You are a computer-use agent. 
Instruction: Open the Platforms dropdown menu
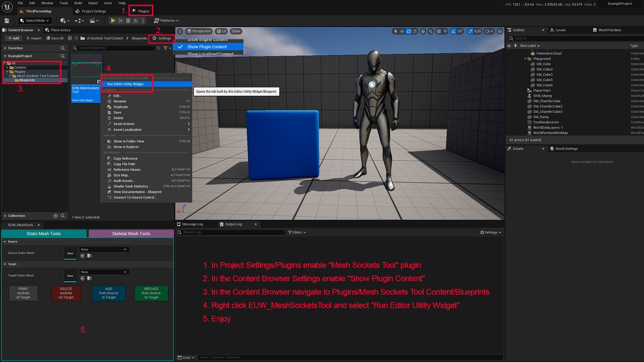coord(167,21)
